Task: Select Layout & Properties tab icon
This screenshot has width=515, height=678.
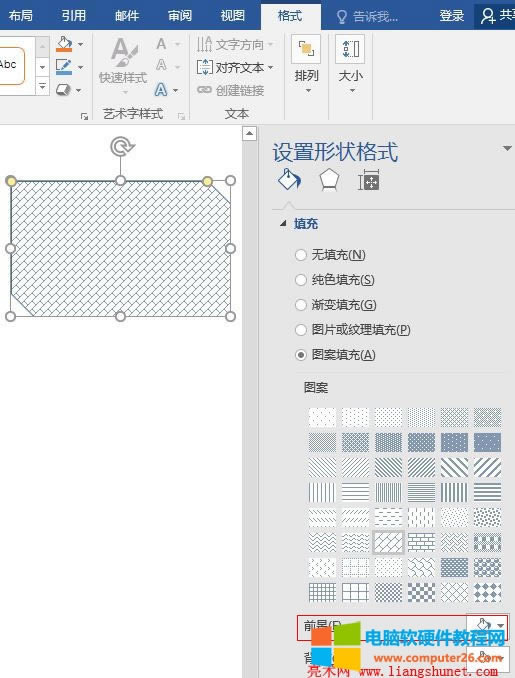Action: point(368,181)
